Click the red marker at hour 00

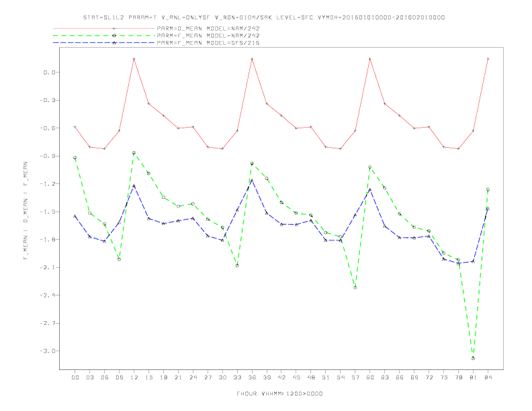pos(75,127)
